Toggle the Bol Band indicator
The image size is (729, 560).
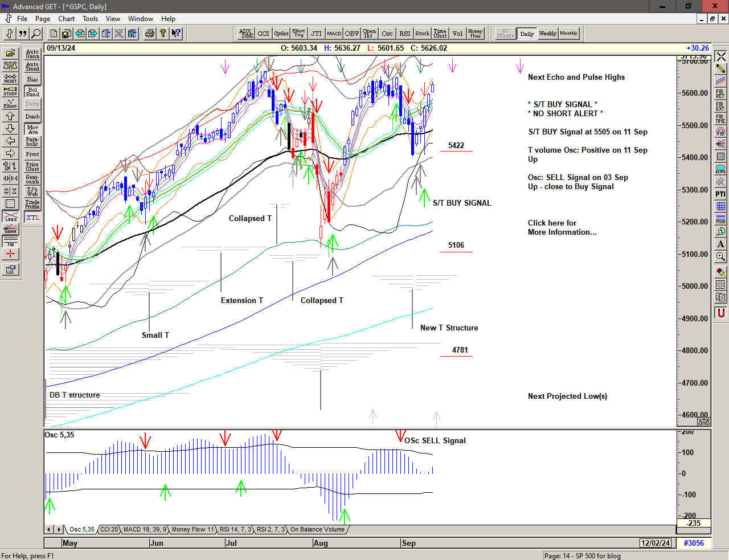tap(32, 92)
